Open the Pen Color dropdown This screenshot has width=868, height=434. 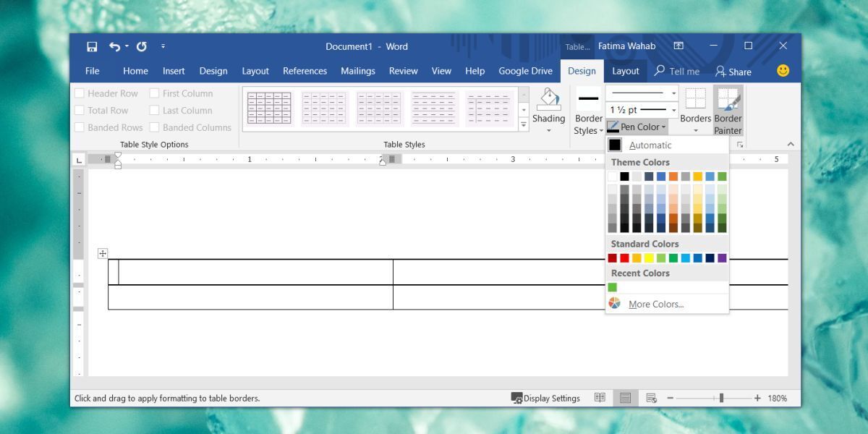click(x=637, y=127)
